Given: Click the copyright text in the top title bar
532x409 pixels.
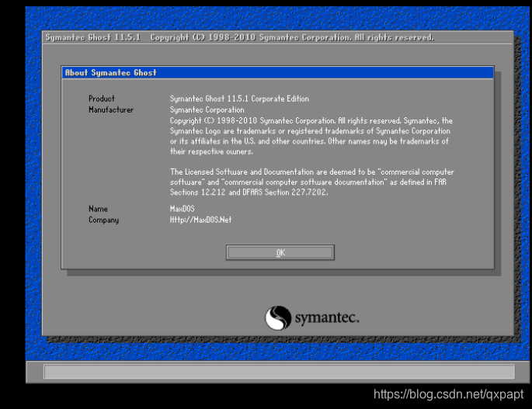Looking at the screenshot, I should coord(292,37).
